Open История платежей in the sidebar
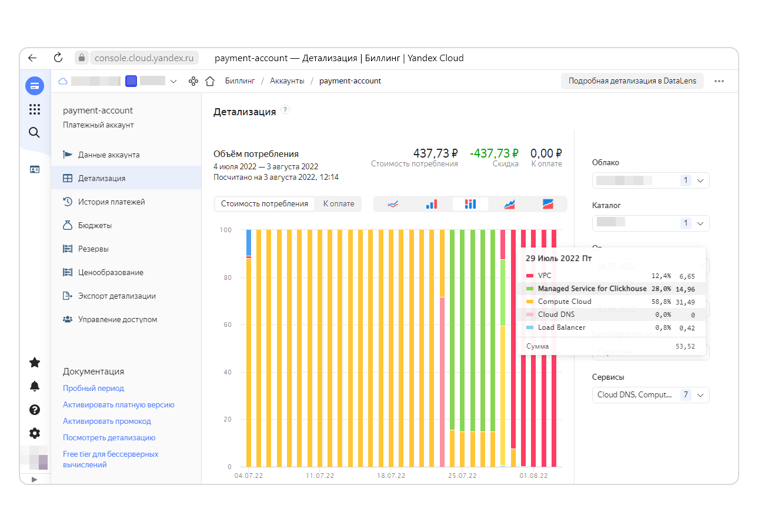Image resolution: width=758 pixels, height=532 pixels. pyautogui.click(x=126, y=202)
